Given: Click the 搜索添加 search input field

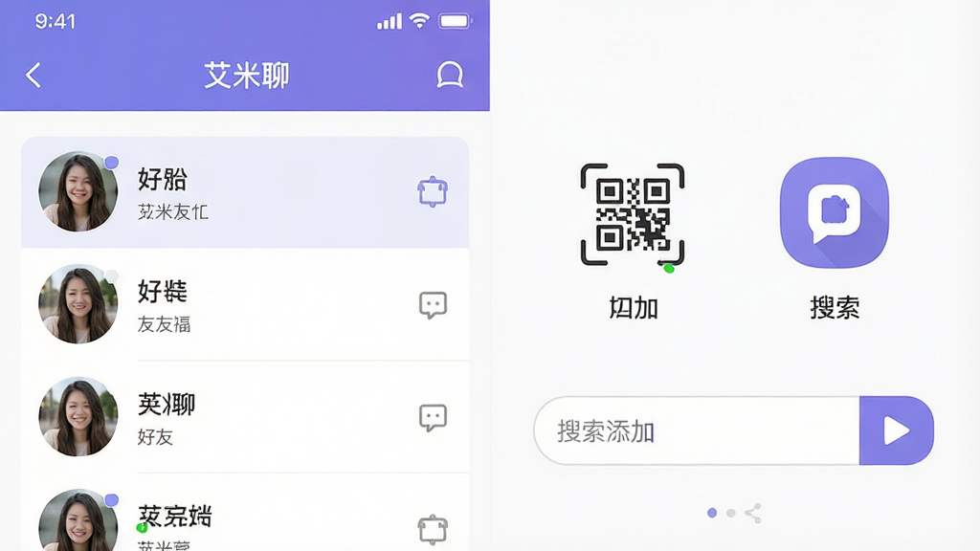Looking at the screenshot, I should [x=697, y=430].
